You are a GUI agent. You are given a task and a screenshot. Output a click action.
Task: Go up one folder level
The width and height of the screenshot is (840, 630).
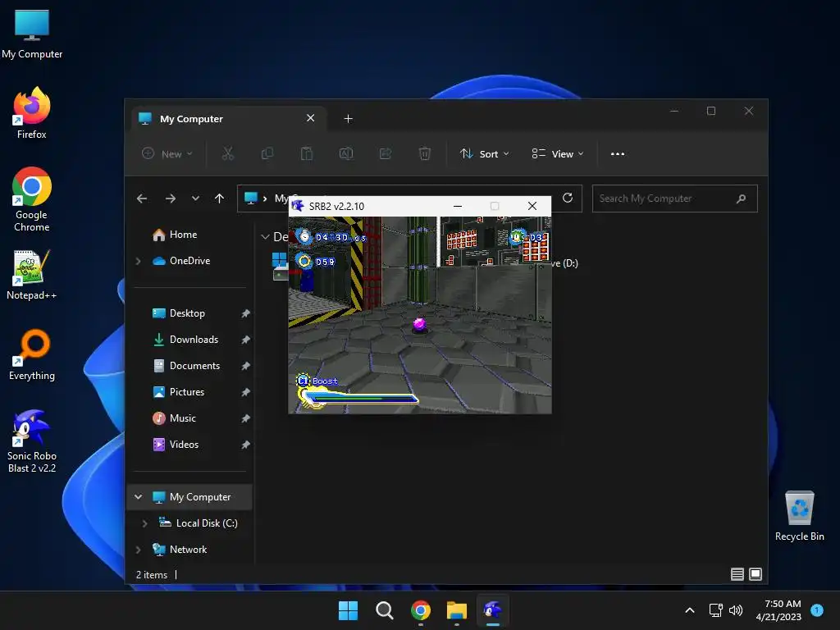point(219,199)
